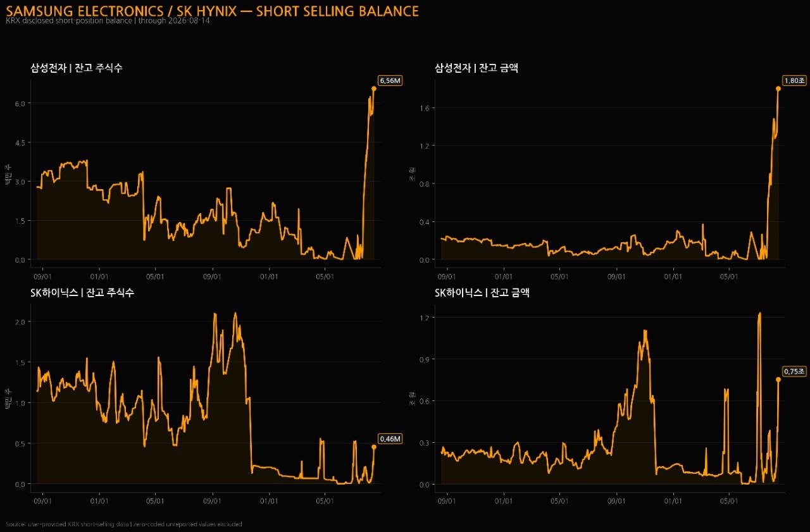Select the 'KRX disclosed short-position balance' subtitle
This screenshot has height=532, width=810.
pos(69,21)
